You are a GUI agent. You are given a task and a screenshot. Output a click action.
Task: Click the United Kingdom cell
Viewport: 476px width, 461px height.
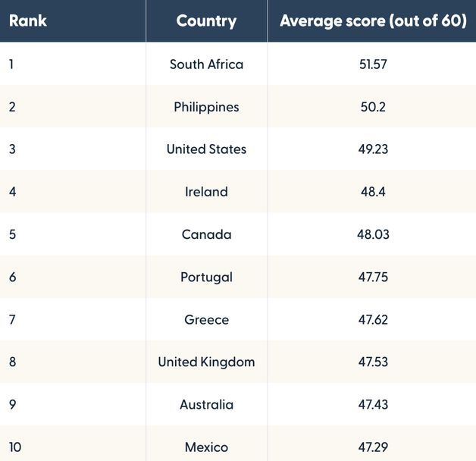[206, 362]
